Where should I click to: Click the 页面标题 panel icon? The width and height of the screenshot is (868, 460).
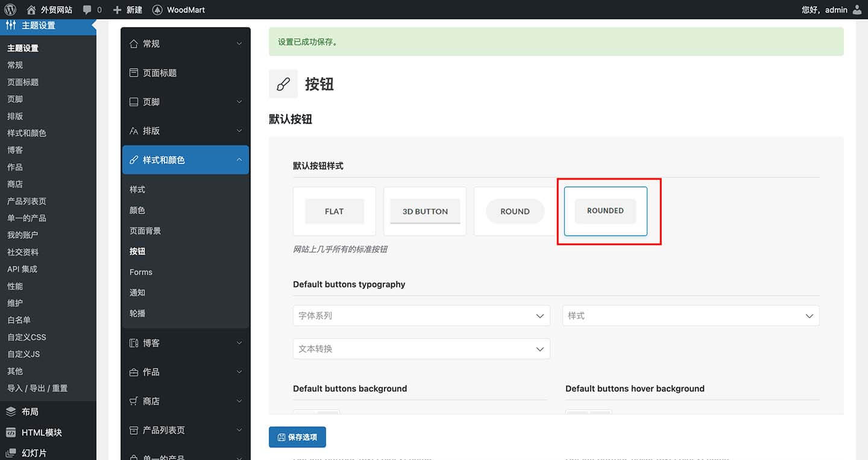click(134, 72)
